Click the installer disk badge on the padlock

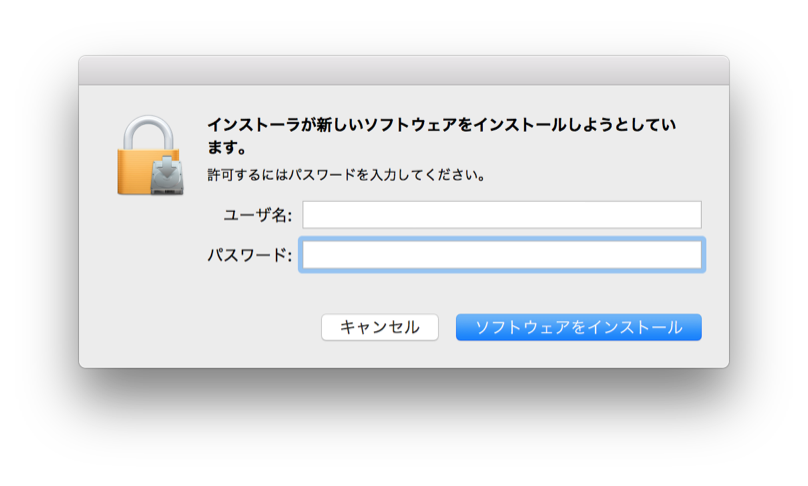[x=167, y=176]
